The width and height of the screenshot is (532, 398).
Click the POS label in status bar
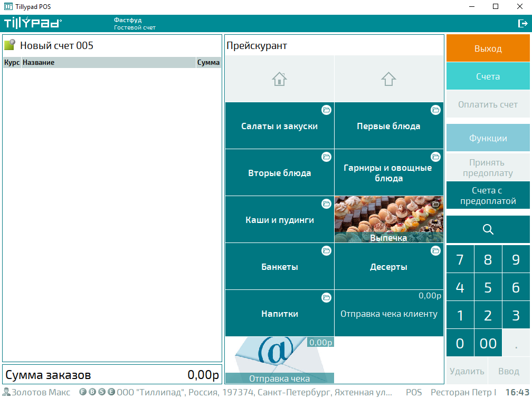pos(414,392)
